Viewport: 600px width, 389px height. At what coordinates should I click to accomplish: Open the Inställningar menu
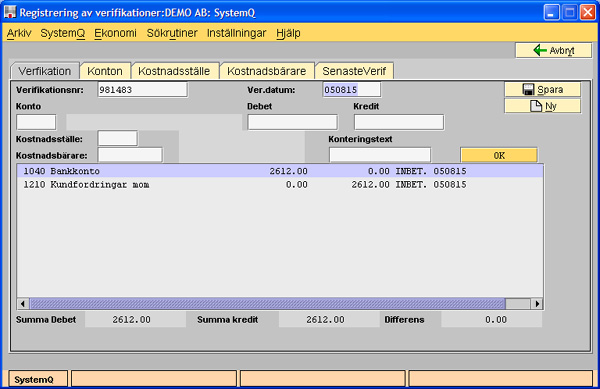236,33
